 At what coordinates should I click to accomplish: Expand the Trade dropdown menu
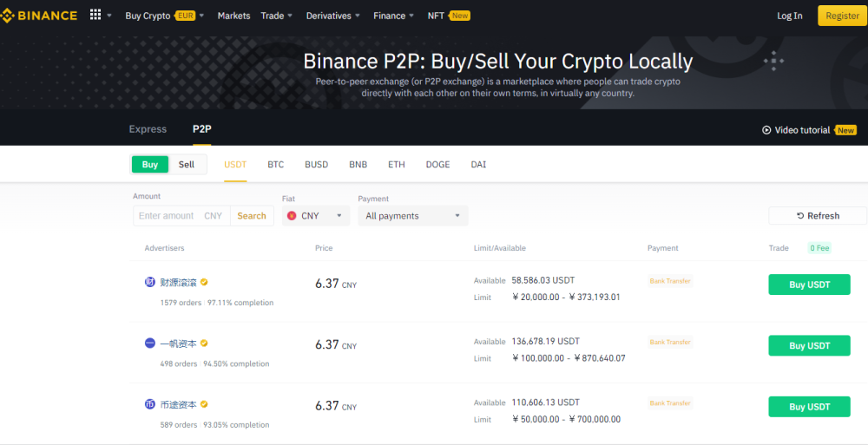pyautogui.click(x=276, y=16)
